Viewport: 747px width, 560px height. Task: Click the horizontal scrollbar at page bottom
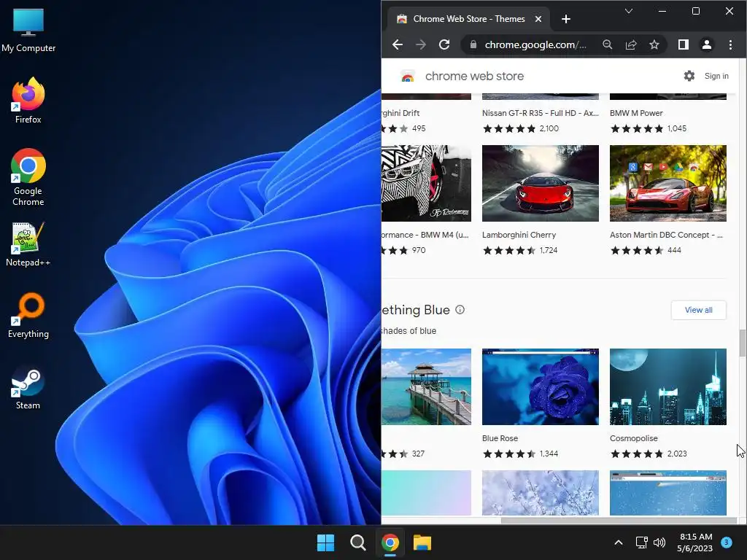point(617,521)
